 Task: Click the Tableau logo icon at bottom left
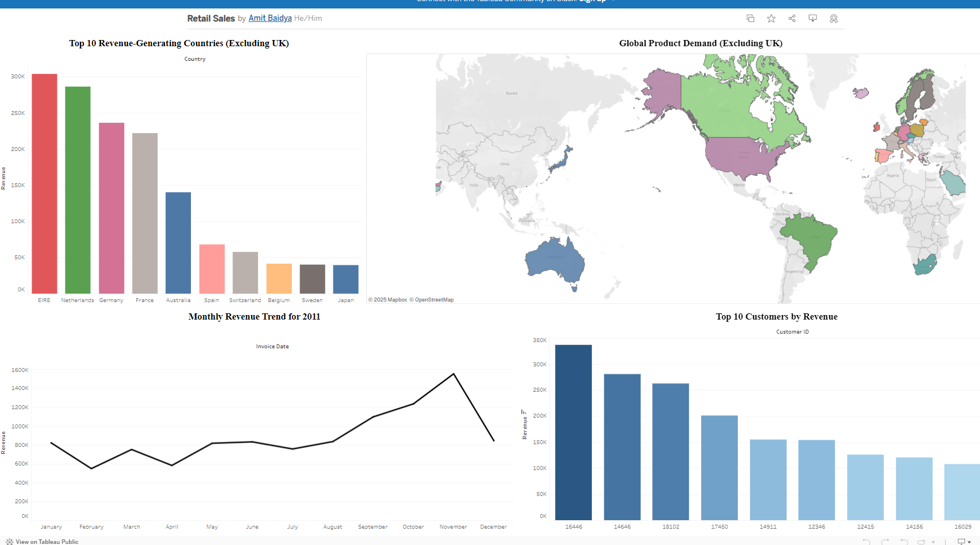[10, 542]
